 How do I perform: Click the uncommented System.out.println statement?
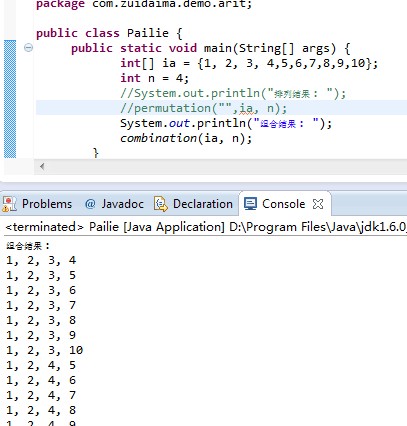pyautogui.click(x=226, y=123)
